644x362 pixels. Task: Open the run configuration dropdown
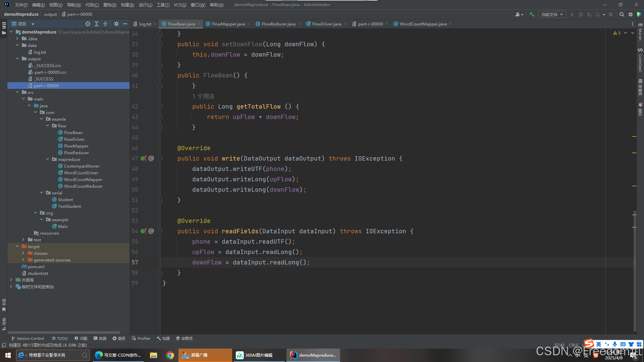click(552, 14)
